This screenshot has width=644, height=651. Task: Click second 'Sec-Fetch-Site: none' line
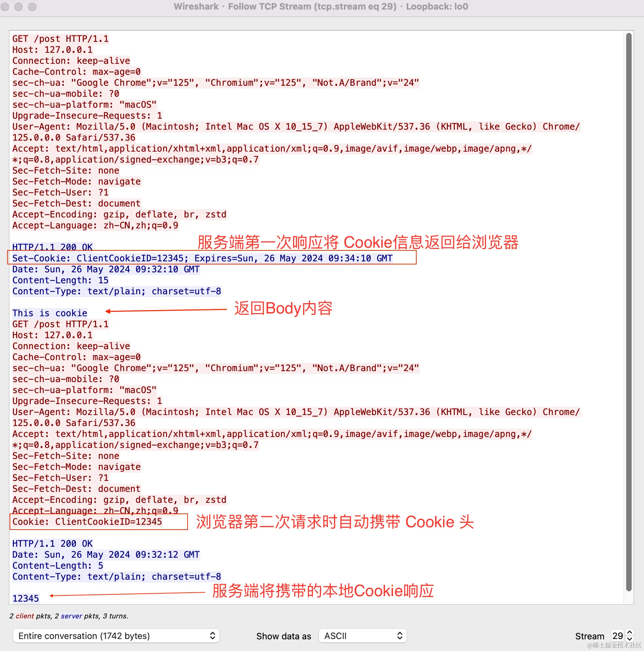[x=66, y=456]
